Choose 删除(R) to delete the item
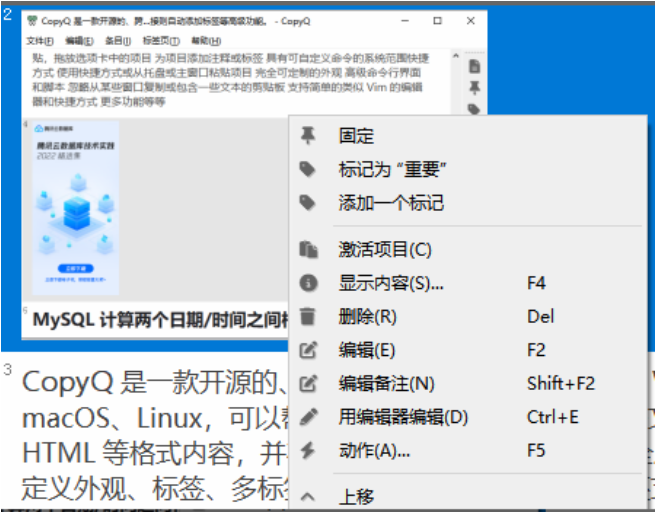This screenshot has width=655, height=512. [x=467, y=316]
